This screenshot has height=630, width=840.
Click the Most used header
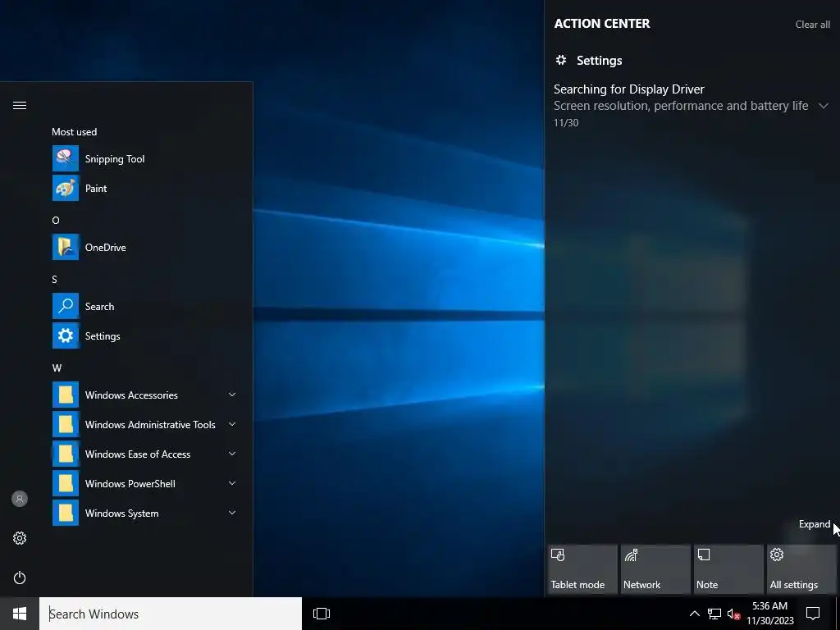pos(75,132)
